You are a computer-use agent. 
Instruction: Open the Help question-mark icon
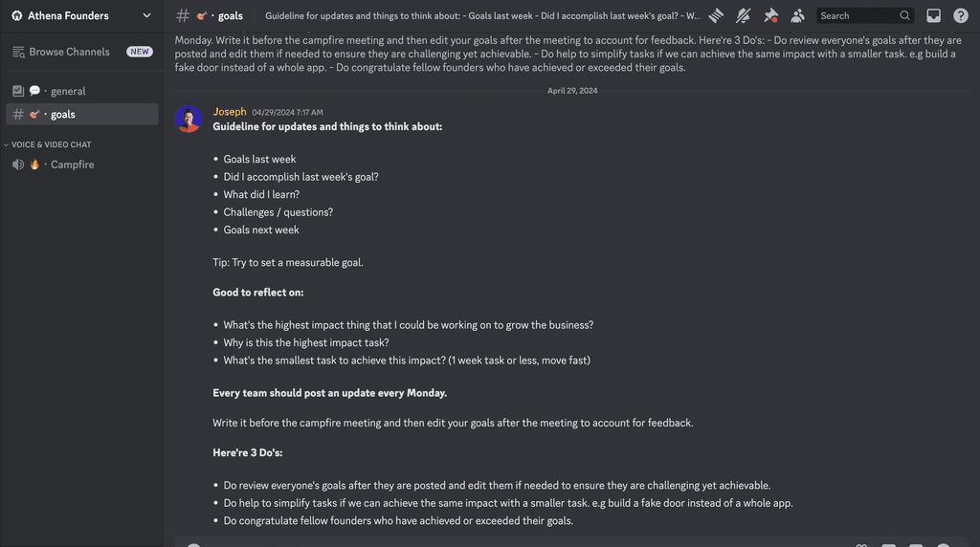pos(961,15)
